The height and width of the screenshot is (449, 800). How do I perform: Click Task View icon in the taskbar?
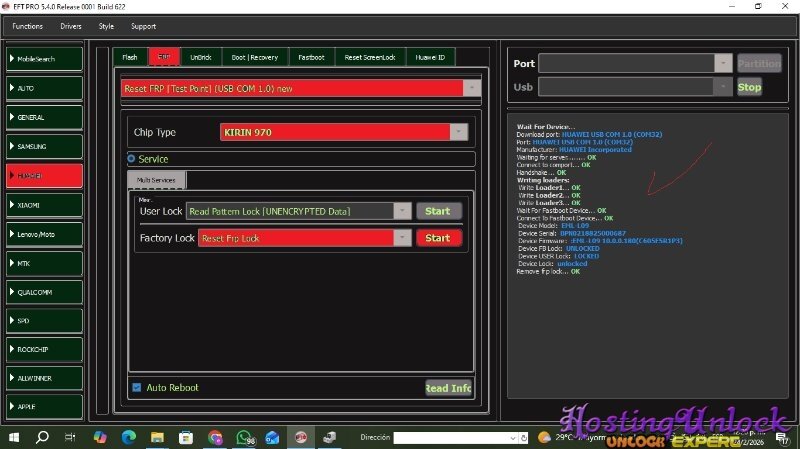tap(71, 437)
